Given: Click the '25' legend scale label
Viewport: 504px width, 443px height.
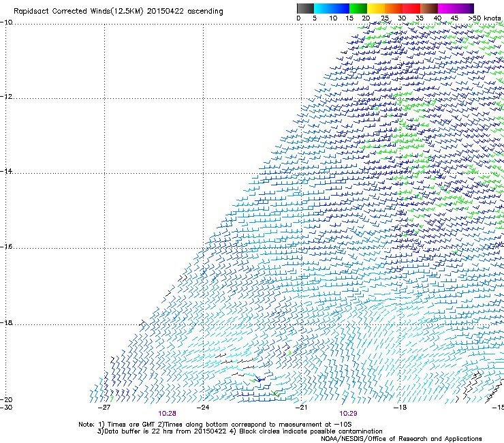Looking at the screenshot, I should tap(385, 18).
